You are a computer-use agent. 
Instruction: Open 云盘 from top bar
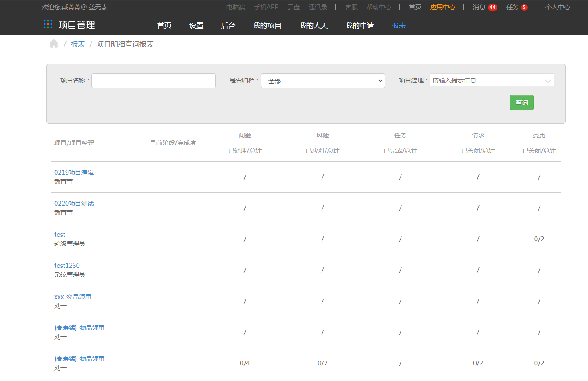pos(294,7)
